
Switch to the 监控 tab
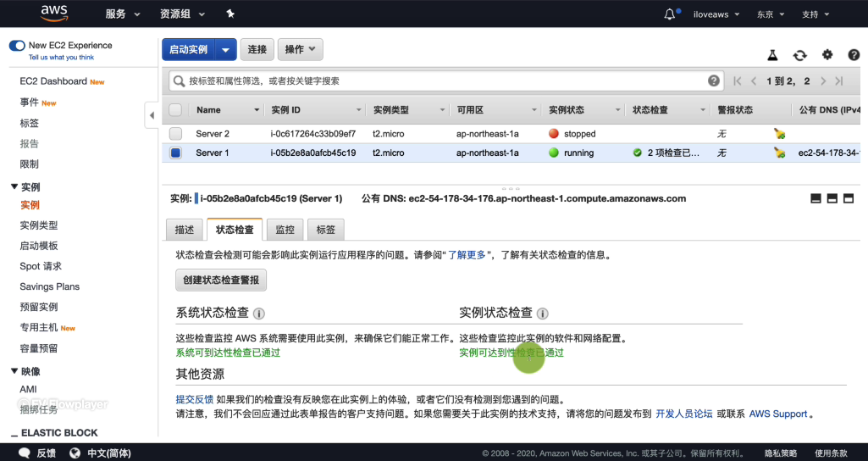[285, 230]
